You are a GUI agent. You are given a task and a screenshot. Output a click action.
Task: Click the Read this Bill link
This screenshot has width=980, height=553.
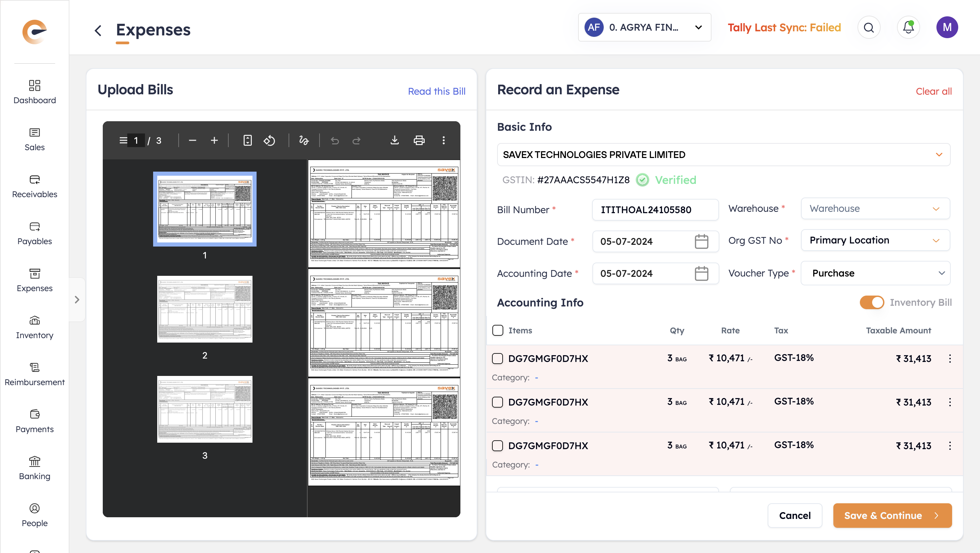pos(436,91)
